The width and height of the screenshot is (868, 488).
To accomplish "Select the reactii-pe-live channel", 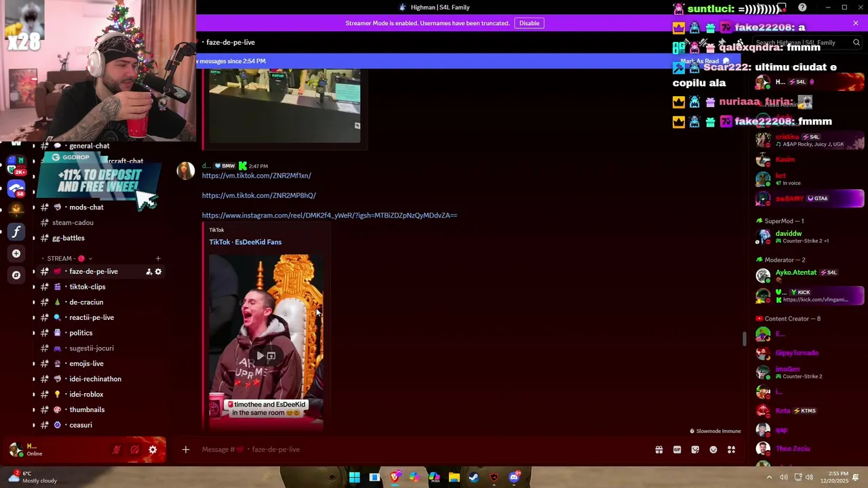I will point(92,318).
